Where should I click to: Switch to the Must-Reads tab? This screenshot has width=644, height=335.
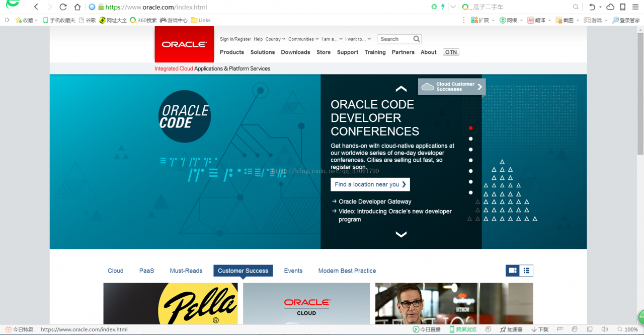coord(186,271)
